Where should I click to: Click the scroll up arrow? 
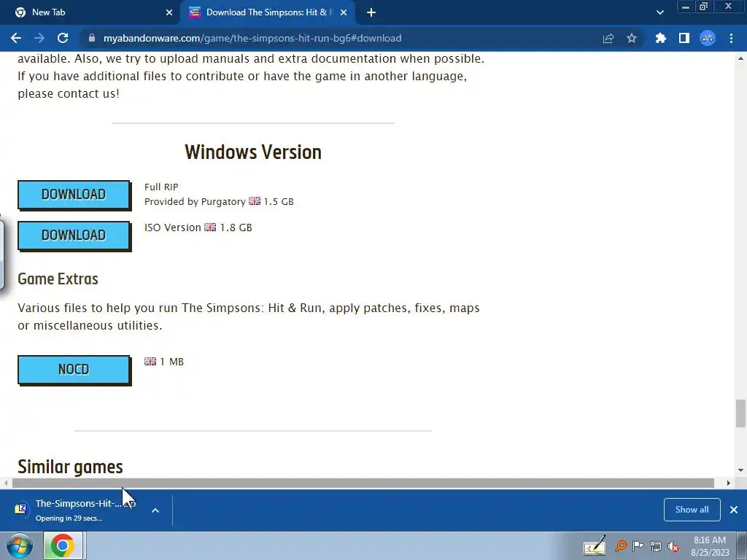740,58
